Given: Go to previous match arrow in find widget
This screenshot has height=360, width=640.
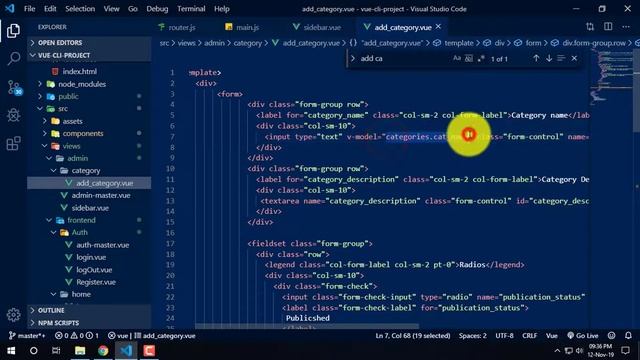Looking at the screenshot, I should [536, 58].
